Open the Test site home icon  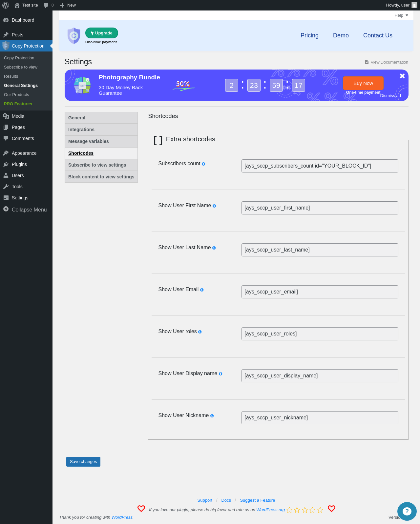click(x=17, y=5)
